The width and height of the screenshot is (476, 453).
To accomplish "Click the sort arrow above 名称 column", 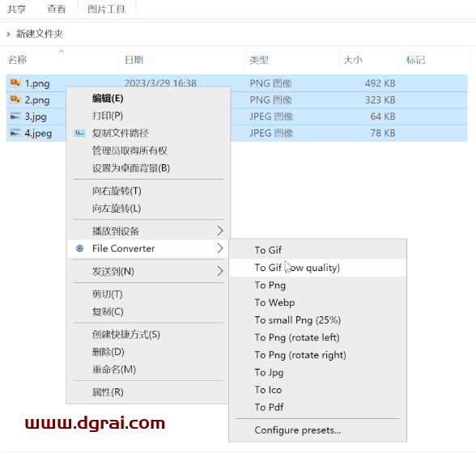I will coord(62,51).
